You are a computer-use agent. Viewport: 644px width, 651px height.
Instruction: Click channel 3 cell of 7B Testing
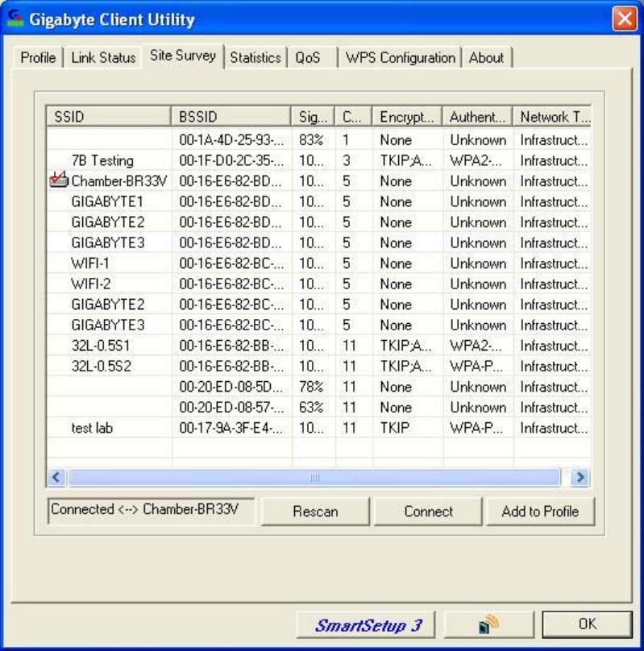pyautogui.click(x=347, y=160)
